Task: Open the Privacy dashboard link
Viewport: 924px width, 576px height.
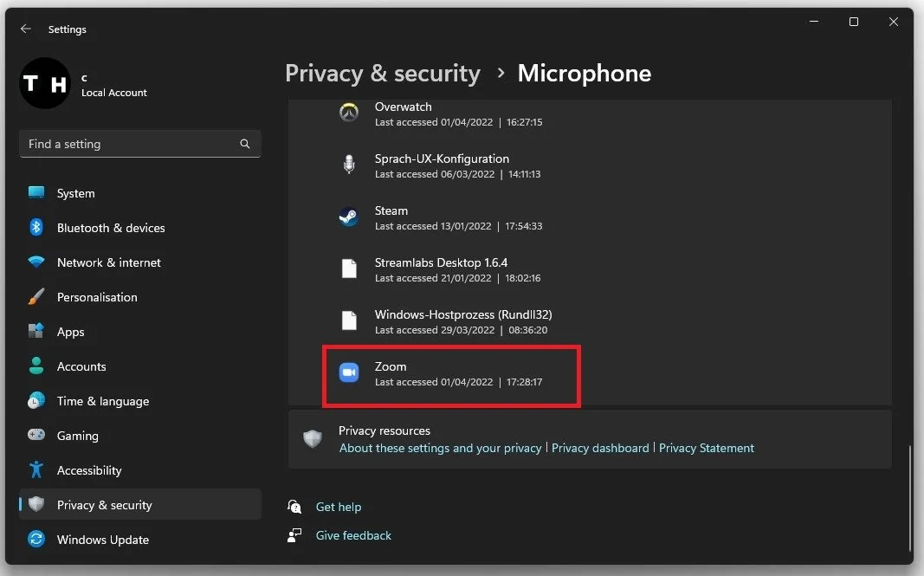Action: click(x=600, y=448)
